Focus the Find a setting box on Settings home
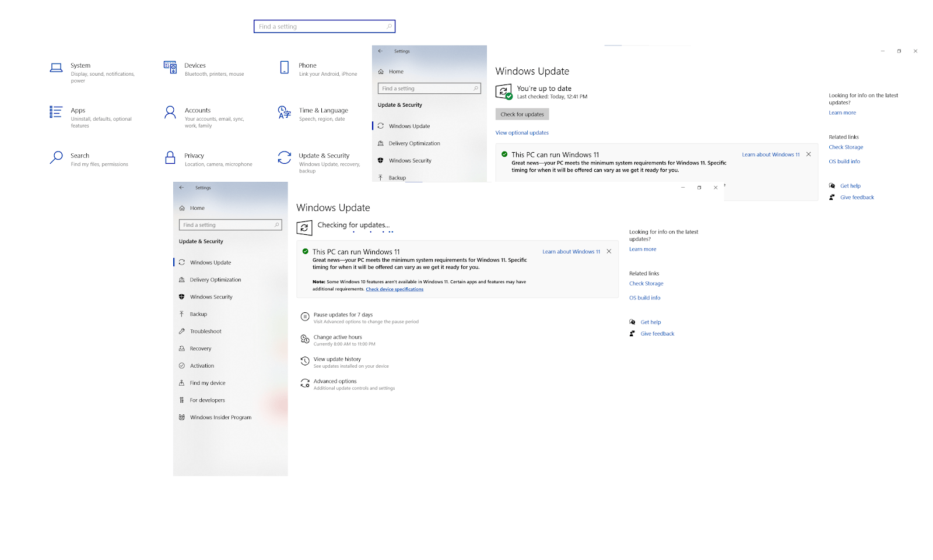This screenshot has height=560, width=933. click(x=325, y=26)
